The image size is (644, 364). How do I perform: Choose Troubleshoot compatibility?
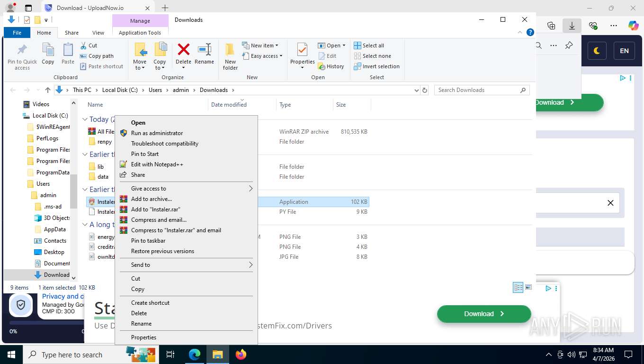coord(186,144)
